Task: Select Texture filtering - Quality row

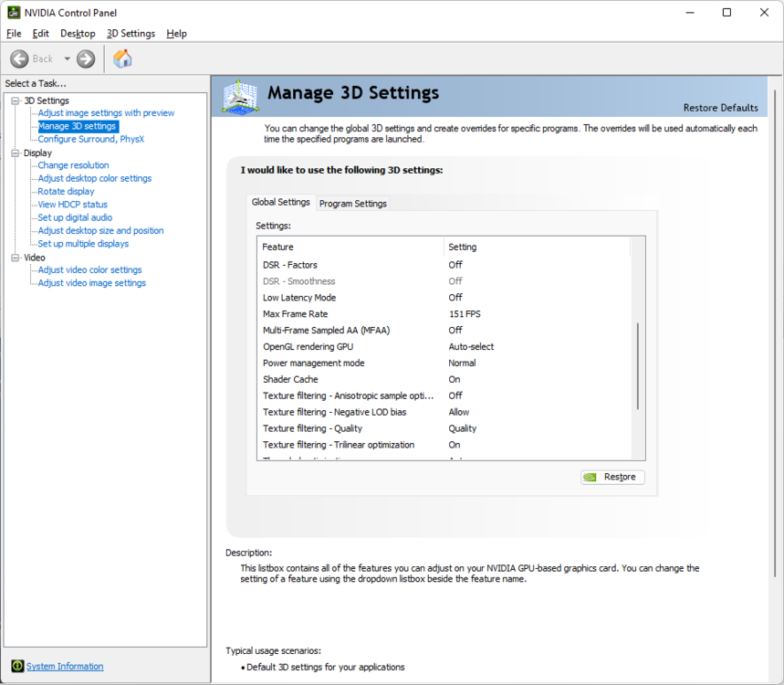Action: coord(444,428)
